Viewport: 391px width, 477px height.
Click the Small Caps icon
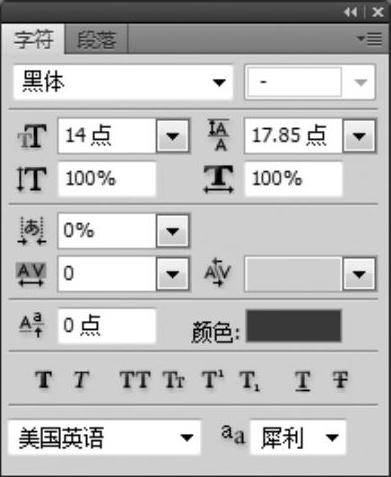(174, 380)
